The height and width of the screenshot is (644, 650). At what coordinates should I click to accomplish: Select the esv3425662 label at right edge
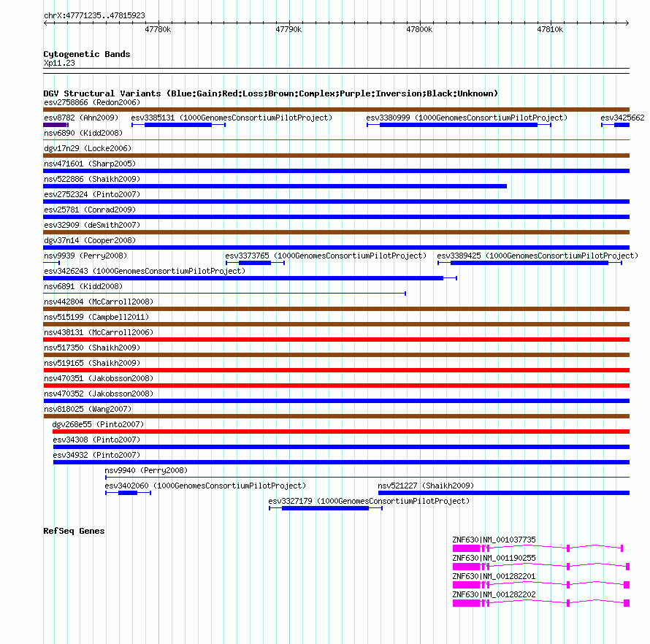point(623,118)
